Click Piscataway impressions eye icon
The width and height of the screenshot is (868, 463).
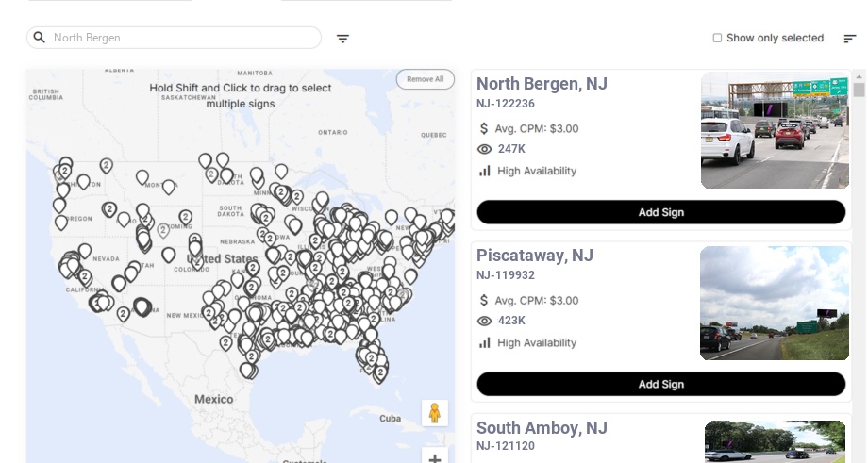(485, 321)
